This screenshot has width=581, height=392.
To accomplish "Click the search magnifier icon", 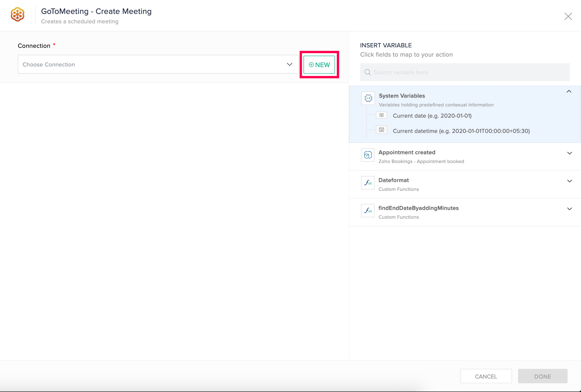I will 367,73.
